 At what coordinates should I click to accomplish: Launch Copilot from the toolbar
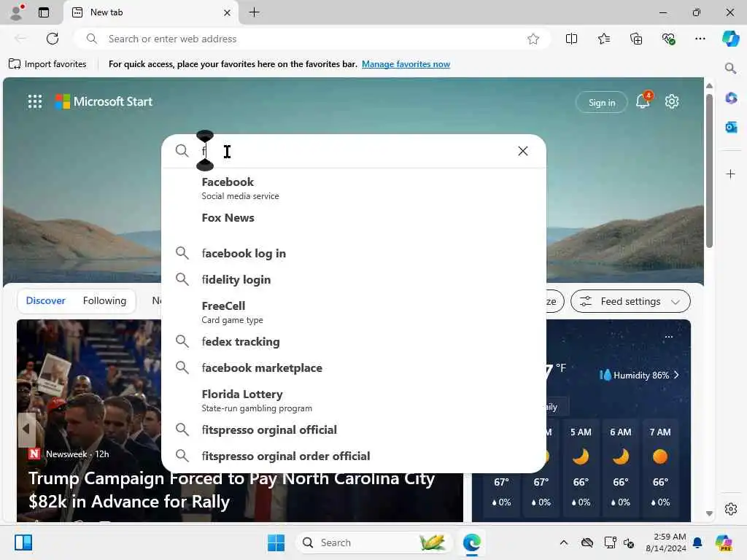[730, 39]
